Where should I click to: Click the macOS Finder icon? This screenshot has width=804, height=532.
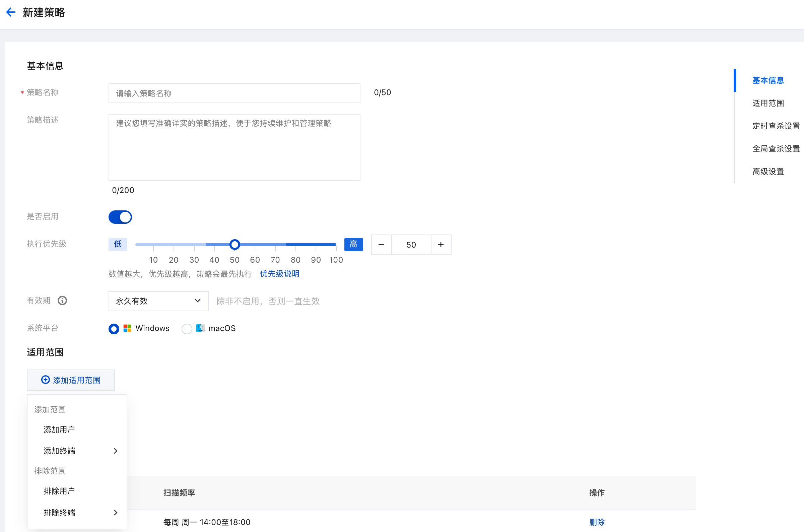[200, 328]
